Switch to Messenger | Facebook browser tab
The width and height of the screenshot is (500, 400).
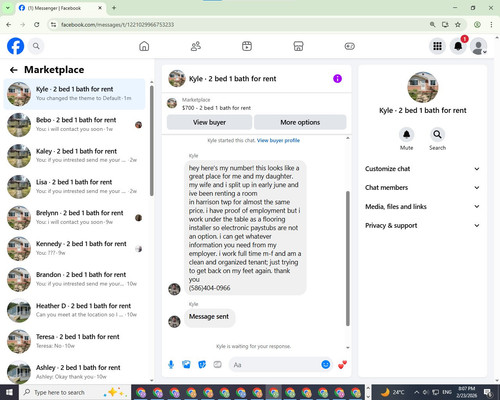click(x=60, y=8)
